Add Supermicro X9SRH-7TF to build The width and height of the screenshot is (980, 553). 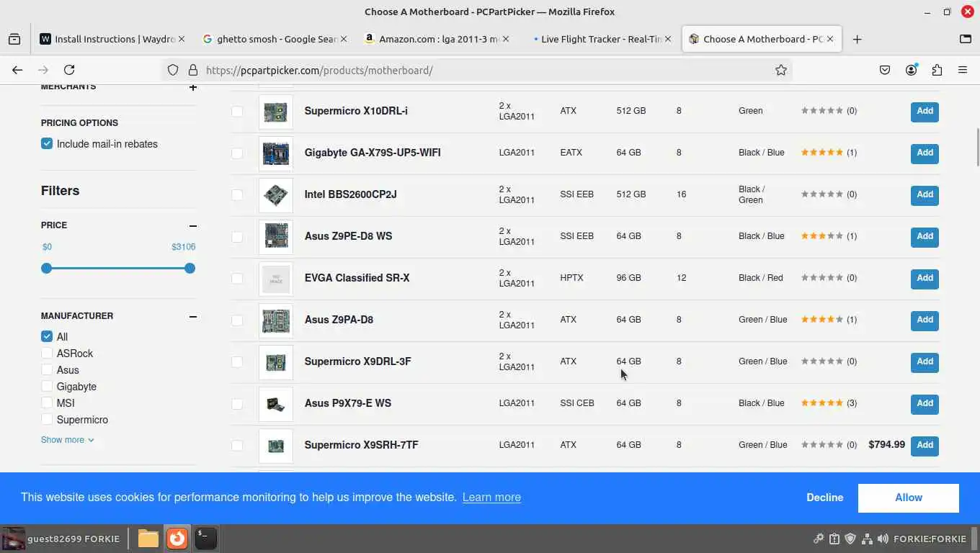[925, 446]
